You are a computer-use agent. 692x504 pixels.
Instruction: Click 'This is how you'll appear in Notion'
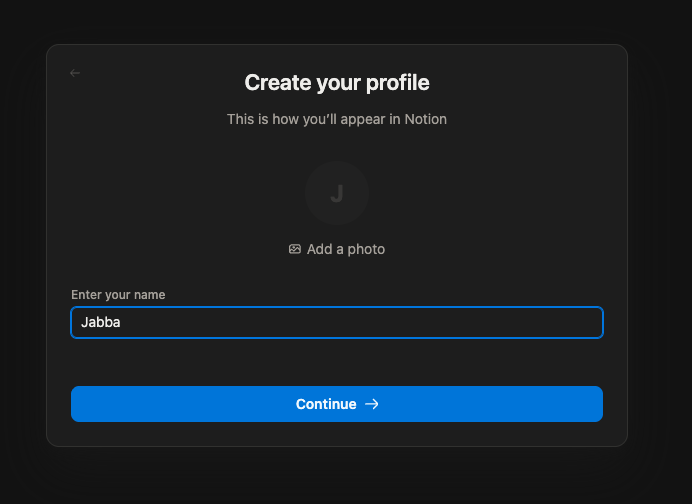[337, 119]
